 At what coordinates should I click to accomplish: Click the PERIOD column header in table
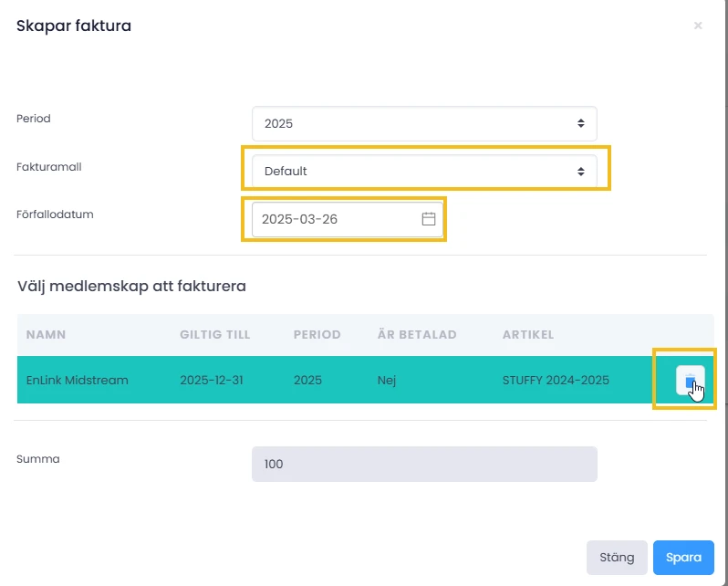coord(317,335)
